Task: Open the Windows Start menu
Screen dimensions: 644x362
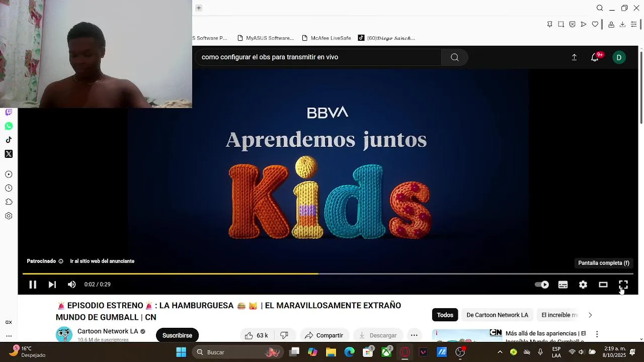Action: tap(181, 352)
